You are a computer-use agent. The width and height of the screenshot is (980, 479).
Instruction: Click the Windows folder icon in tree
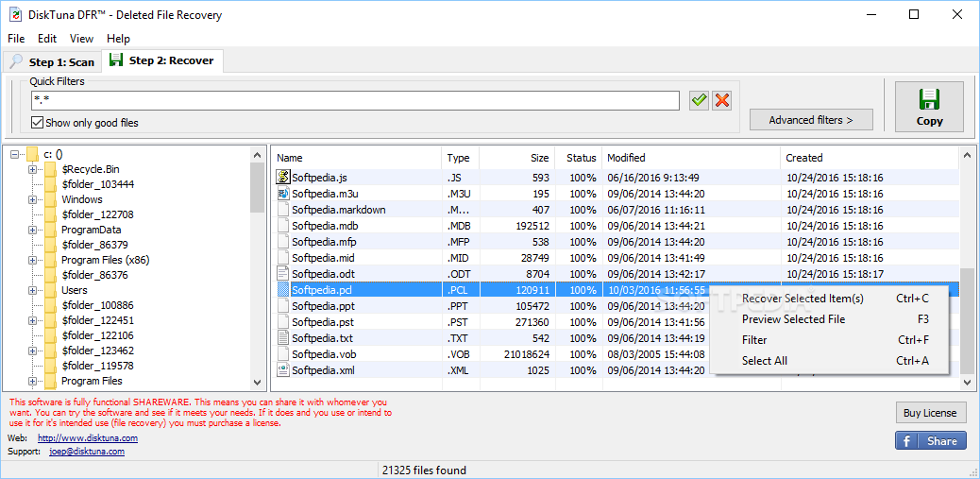[51, 199]
